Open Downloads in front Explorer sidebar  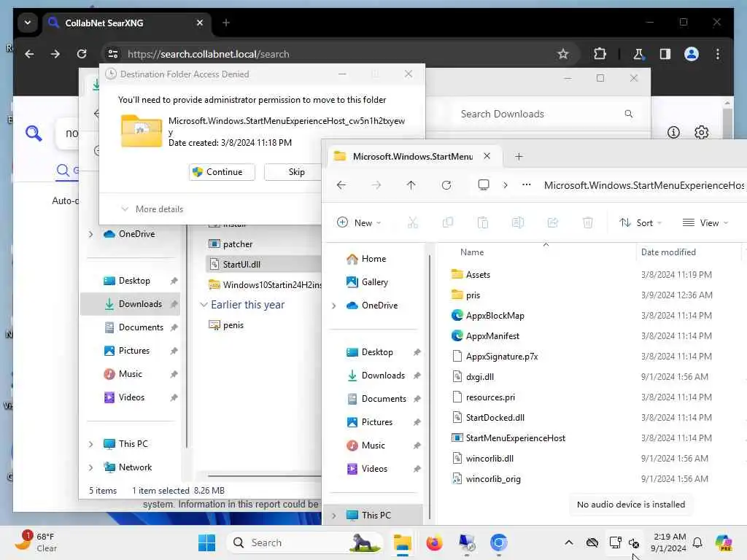383,376
